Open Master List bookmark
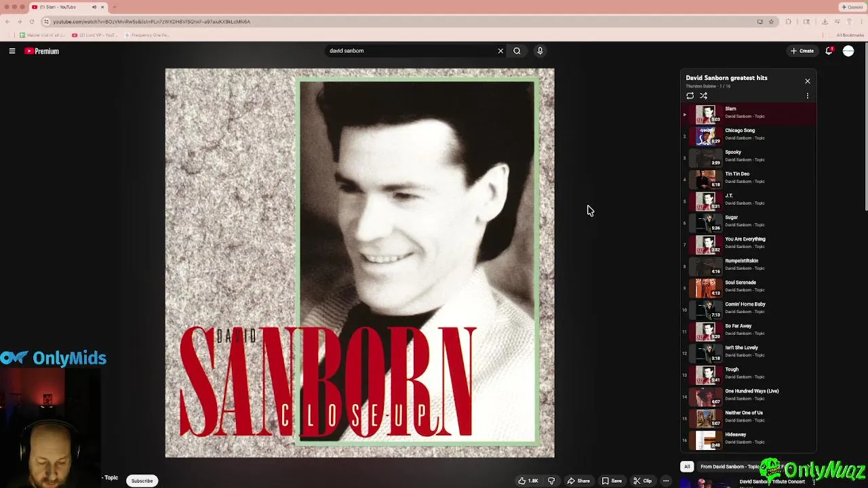868x488 pixels. click(x=42, y=35)
